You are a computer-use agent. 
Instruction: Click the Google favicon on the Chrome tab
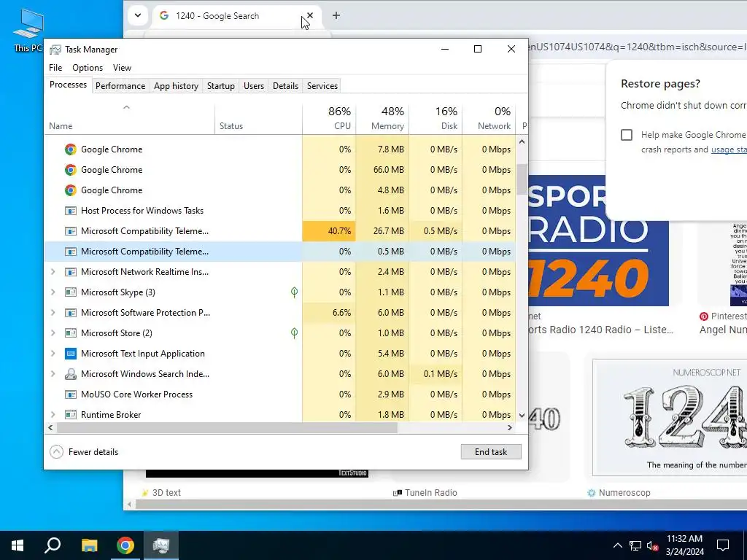click(164, 16)
